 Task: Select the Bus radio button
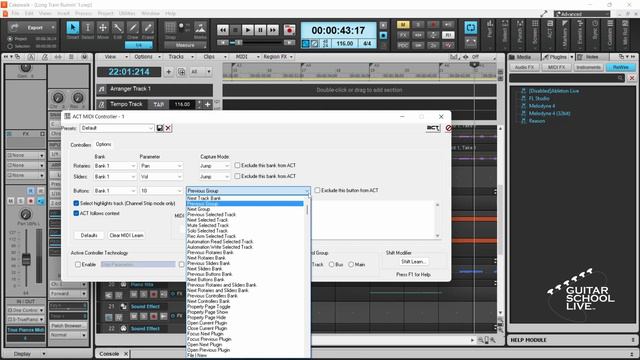click(x=331, y=264)
